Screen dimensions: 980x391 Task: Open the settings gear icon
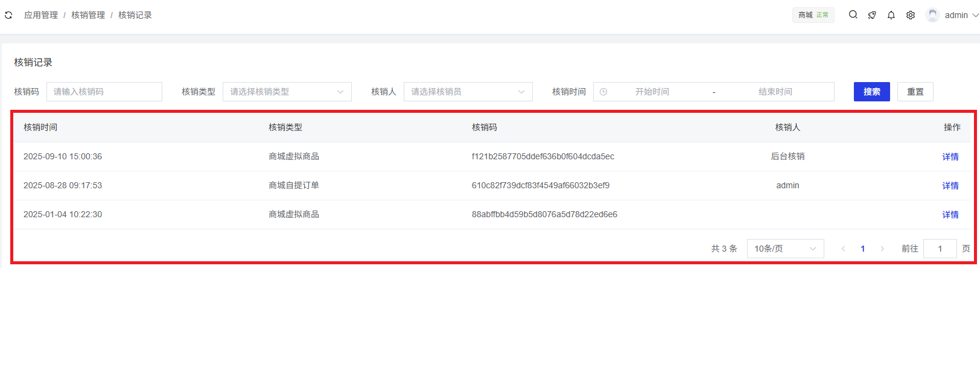[911, 15]
